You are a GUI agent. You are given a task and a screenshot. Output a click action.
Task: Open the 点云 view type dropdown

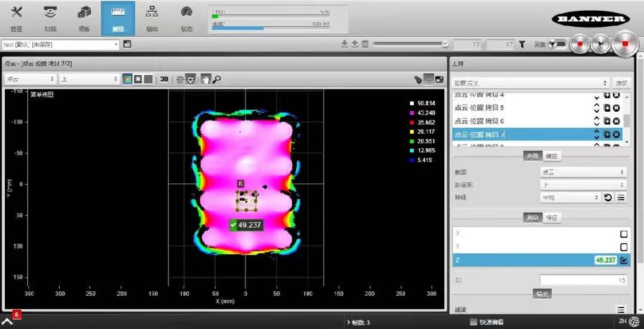point(30,79)
